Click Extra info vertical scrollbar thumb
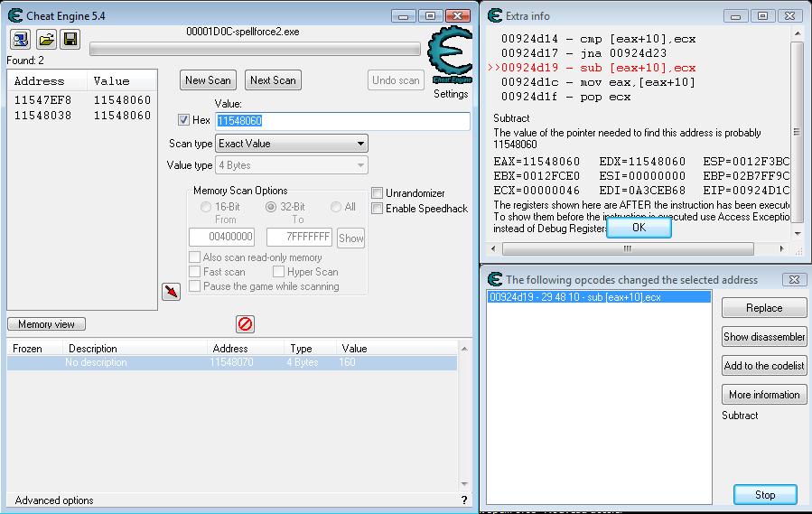Screen dimensions: 812x514 pos(797,132)
